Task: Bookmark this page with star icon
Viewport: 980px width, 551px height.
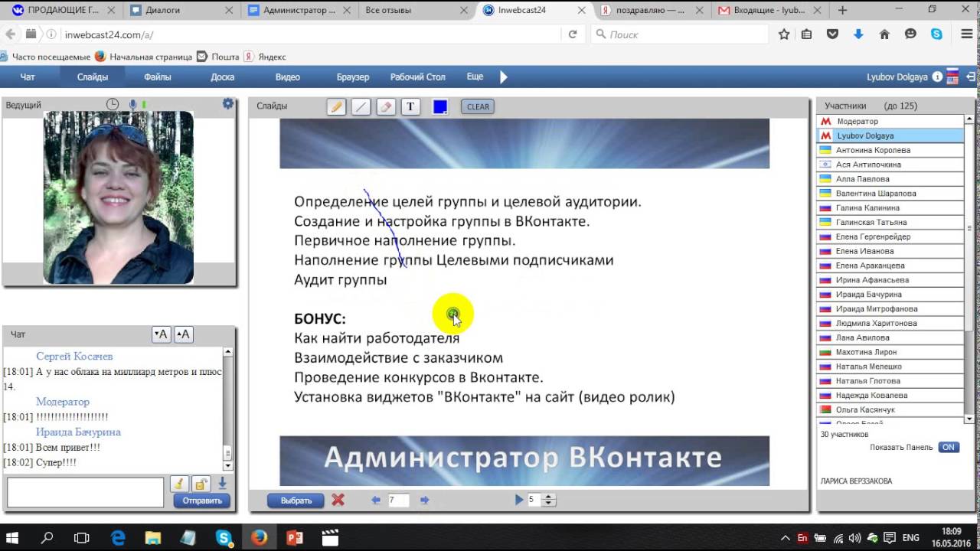Action: tap(784, 34)
